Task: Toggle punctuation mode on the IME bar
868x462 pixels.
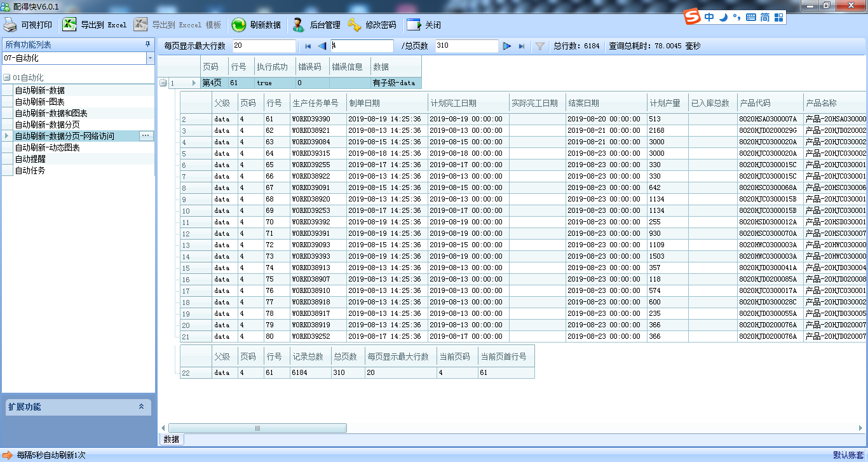Action: pyautogui.click(x=736, y=17)
